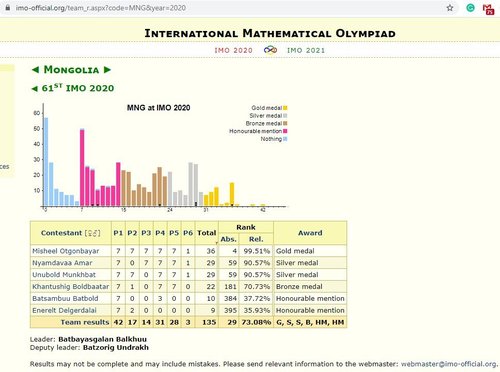Sort the table by P6 column

coord(188,233)
